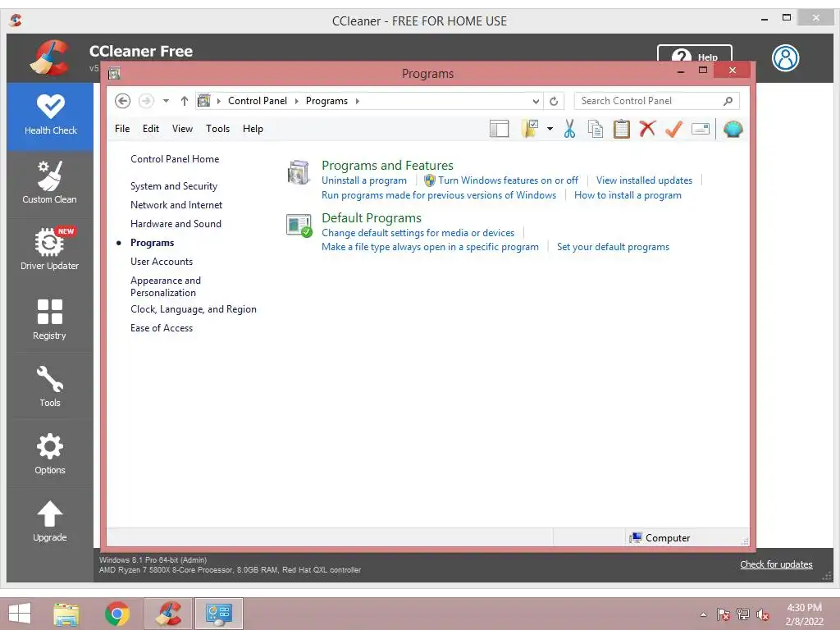Open Chrome from the taskbar
840x630 pixels.
pos(117,614)
